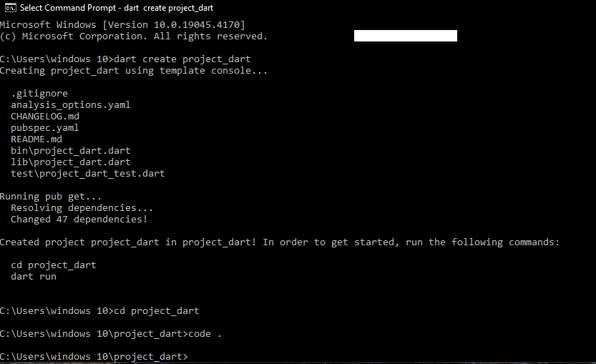Click 'Changed 47 dependencies!' text
The height and width of the screenshot is (364, 596).
79,219
